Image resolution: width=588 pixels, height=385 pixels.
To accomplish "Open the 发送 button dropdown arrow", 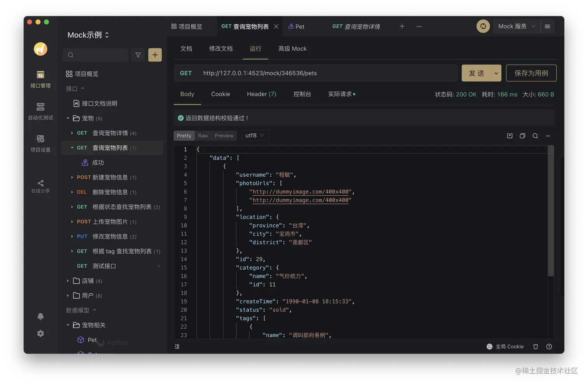I will (x=496, y=73).
